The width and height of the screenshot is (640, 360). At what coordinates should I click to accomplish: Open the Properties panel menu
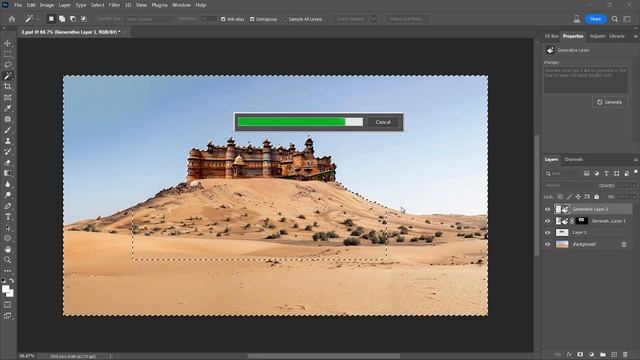(635, 36)
